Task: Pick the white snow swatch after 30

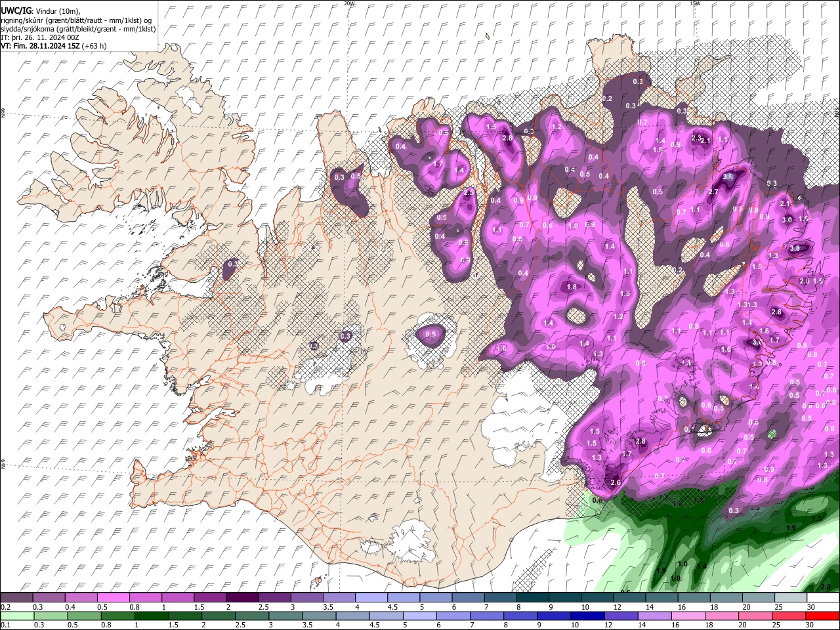Action: (822, 597)
